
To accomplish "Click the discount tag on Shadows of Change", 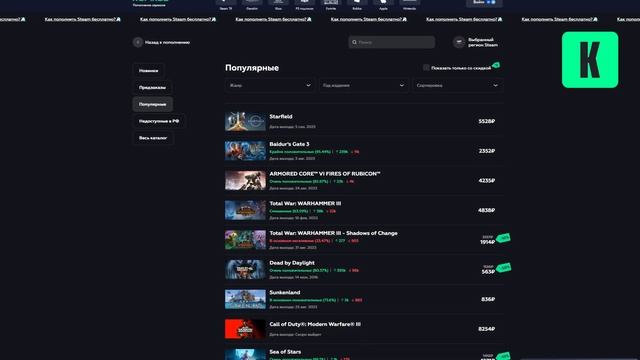I will (x=504, y=238).
